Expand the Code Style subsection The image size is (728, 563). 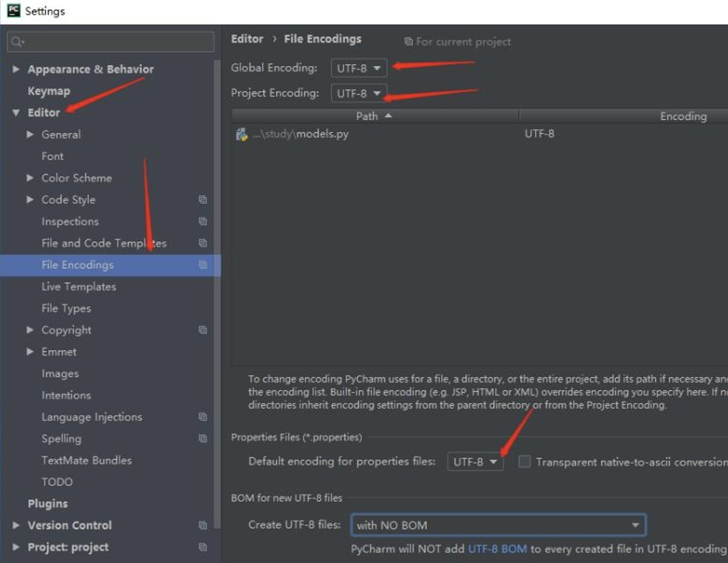30,200
